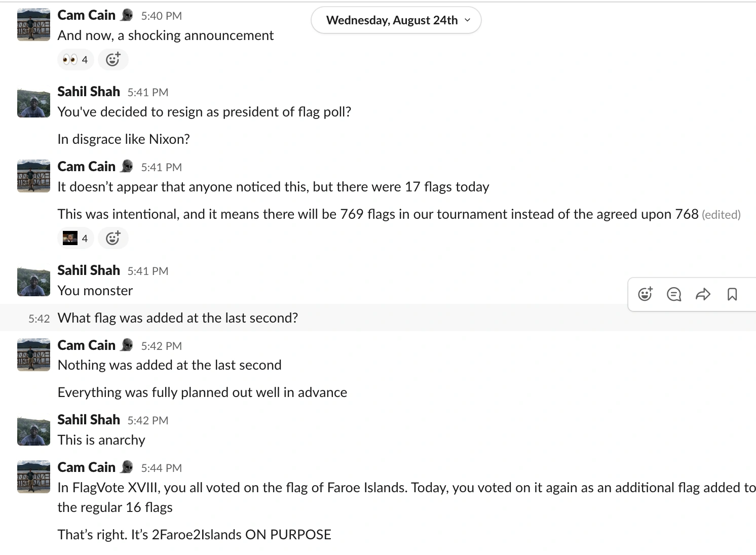Click skull status icon on 5:44 PM message
This screenshot has width=756, height=555.
127,467
